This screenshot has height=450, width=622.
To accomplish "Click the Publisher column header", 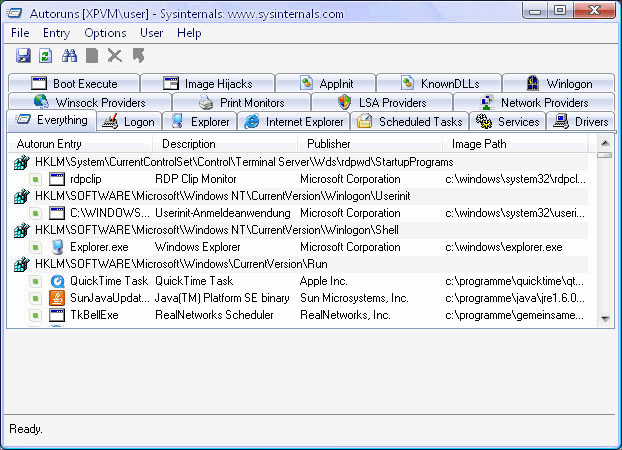I will tap(370, 144).
